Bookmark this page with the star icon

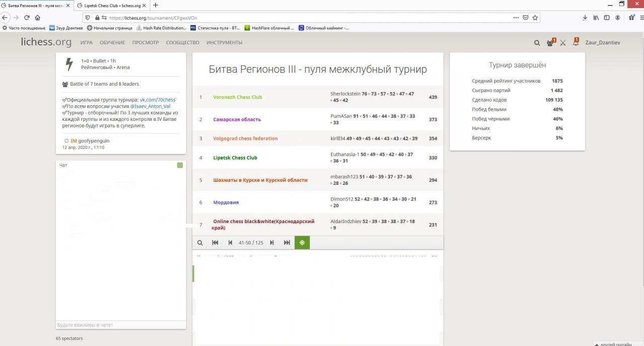[535, 18]
